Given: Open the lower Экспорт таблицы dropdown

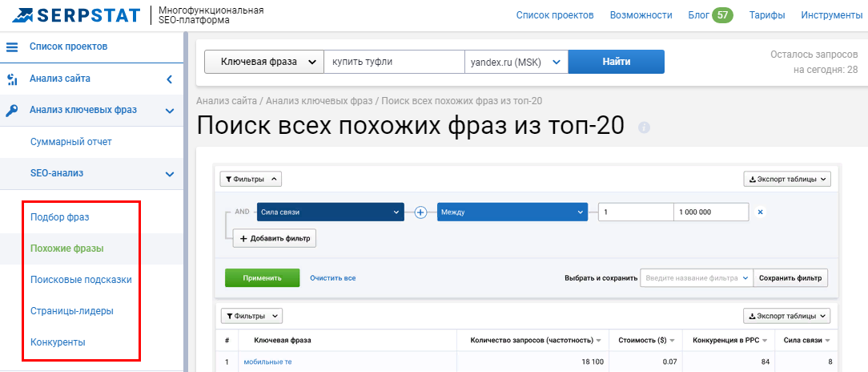Looking at the screenshot, I should pos(786,316).
